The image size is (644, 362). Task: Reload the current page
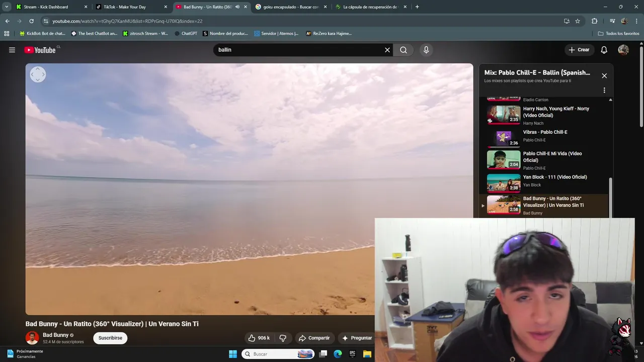coord(31,21)
